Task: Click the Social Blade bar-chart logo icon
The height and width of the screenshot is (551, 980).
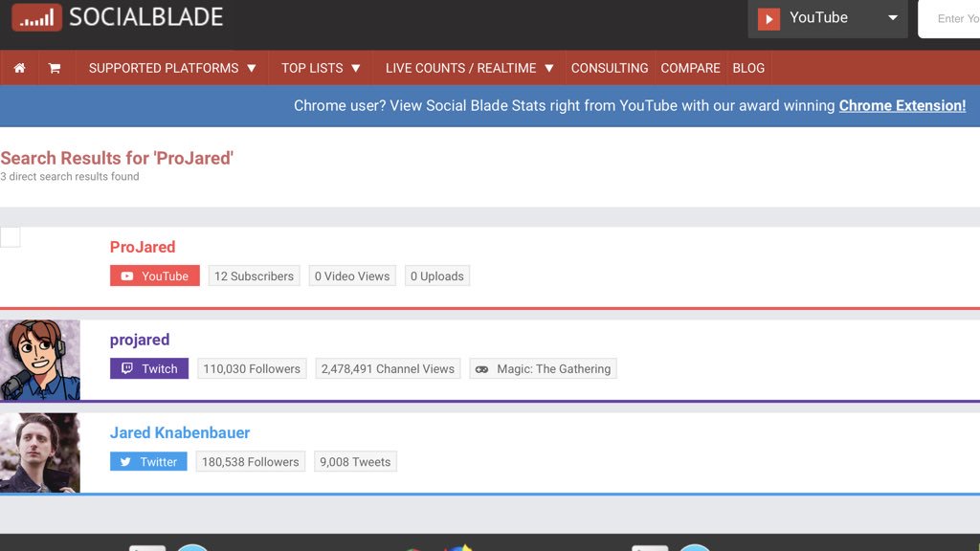Action: tap(36, 17)
